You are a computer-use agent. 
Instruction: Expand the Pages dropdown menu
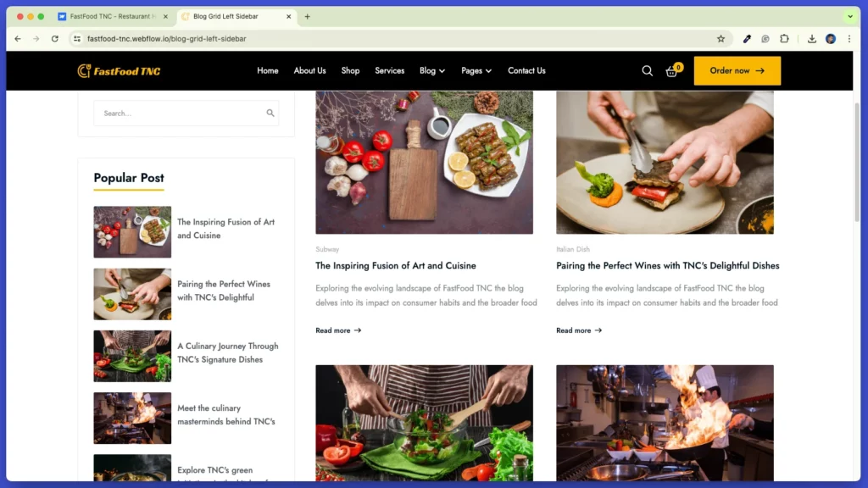(476, 71)
